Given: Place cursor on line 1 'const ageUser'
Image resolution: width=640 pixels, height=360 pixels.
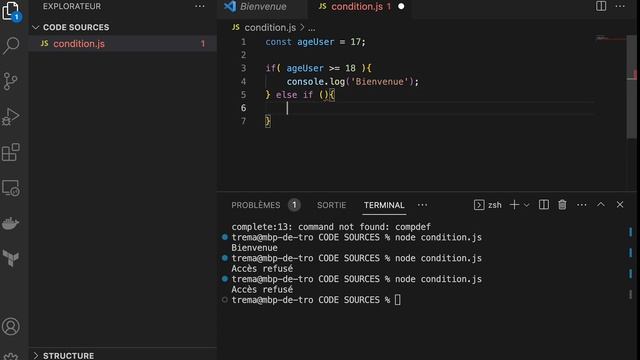Looking at the screenshot, I should [x=300, y=42].
